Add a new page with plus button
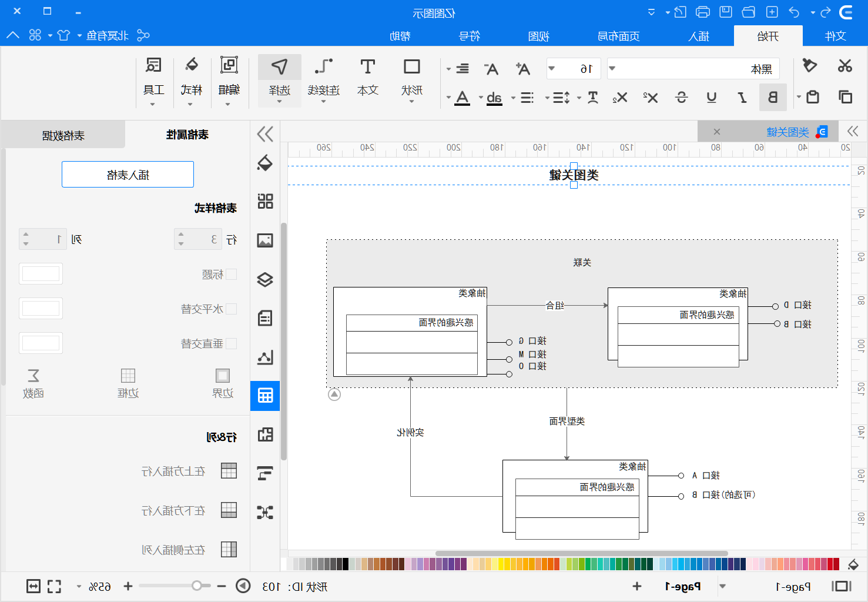Viewport: 868px width, 602px height. (636, 586)
